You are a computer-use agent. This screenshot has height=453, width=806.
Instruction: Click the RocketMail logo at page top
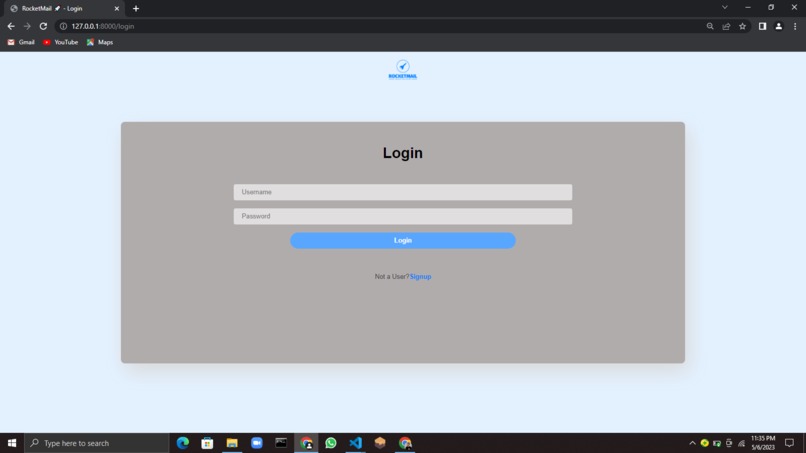click(x=402, y=69)
